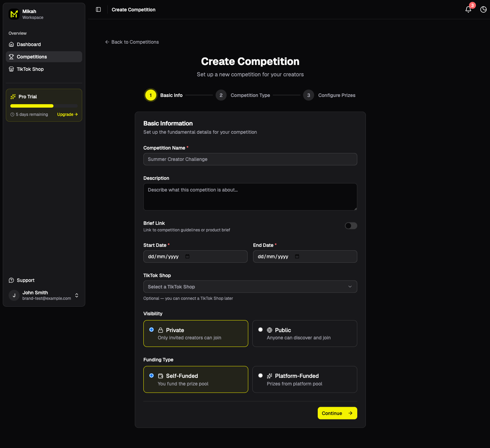Image resolution: width=490 pixels, height=448 pixels.
Task: Click the John Smith avatar circle
Action: (14, 295)
